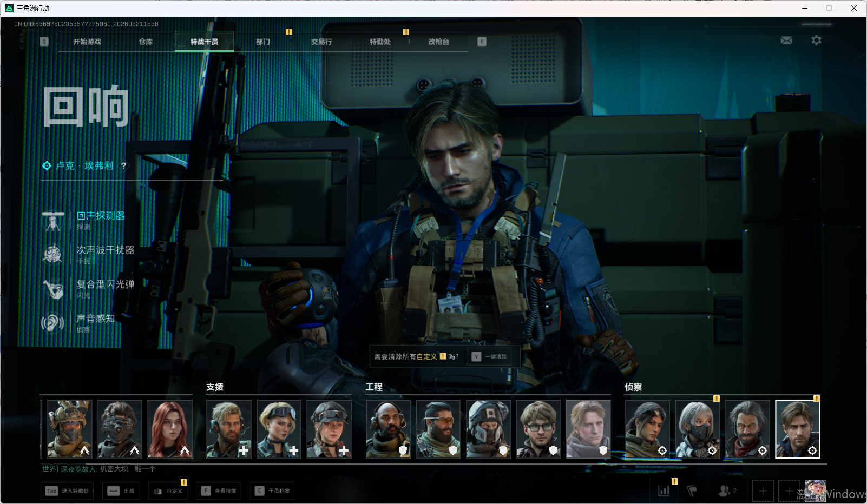
Task: Select the engineer wearing orange-tinted glasses
Action: [x=438, y=429]
